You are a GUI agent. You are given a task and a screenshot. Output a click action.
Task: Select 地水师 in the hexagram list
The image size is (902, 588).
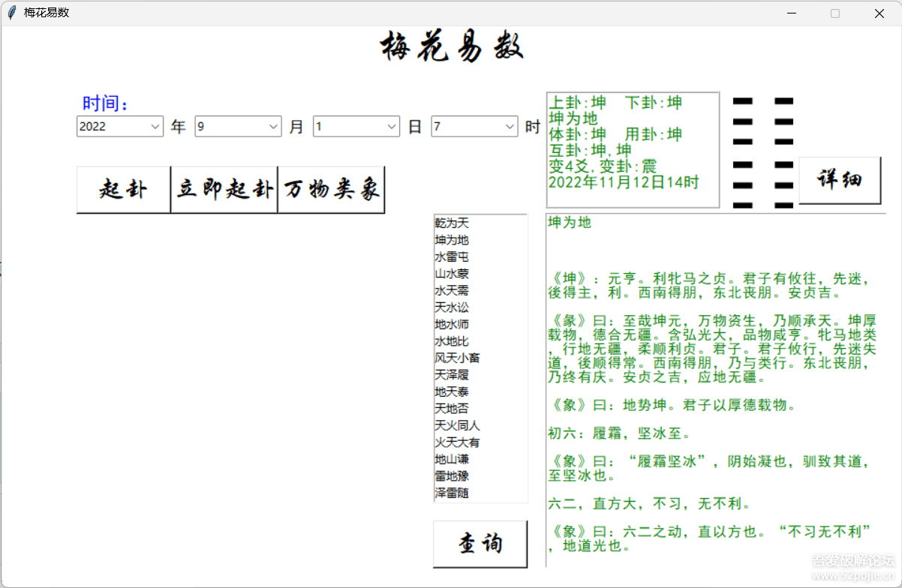(452, 324)
